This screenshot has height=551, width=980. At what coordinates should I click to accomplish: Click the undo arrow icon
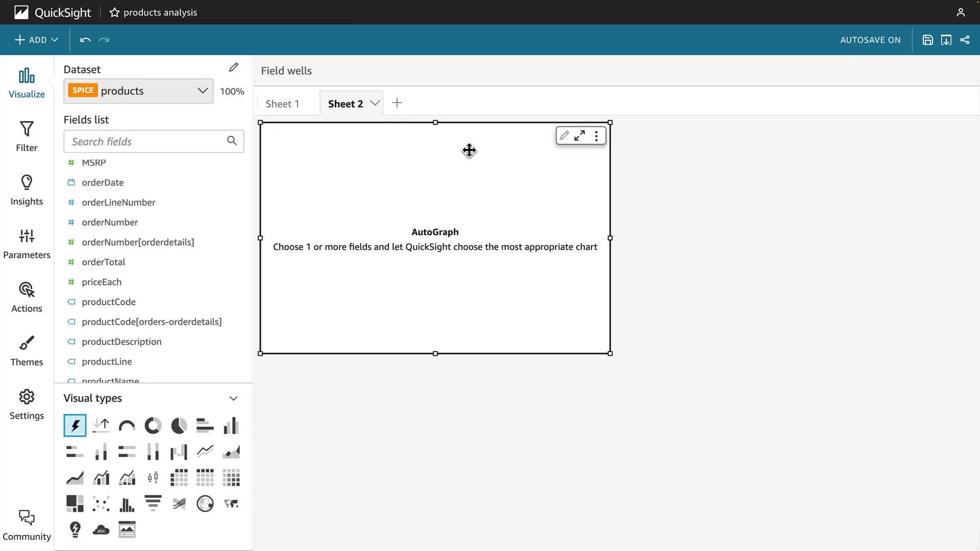(85, 40)
